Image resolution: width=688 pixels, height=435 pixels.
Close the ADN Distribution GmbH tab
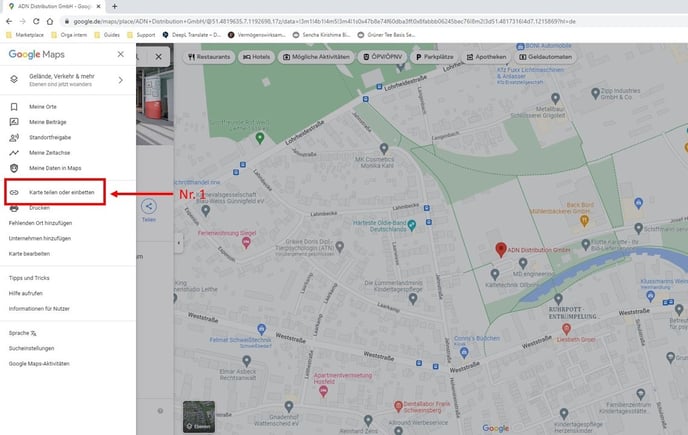pos(99,6)
